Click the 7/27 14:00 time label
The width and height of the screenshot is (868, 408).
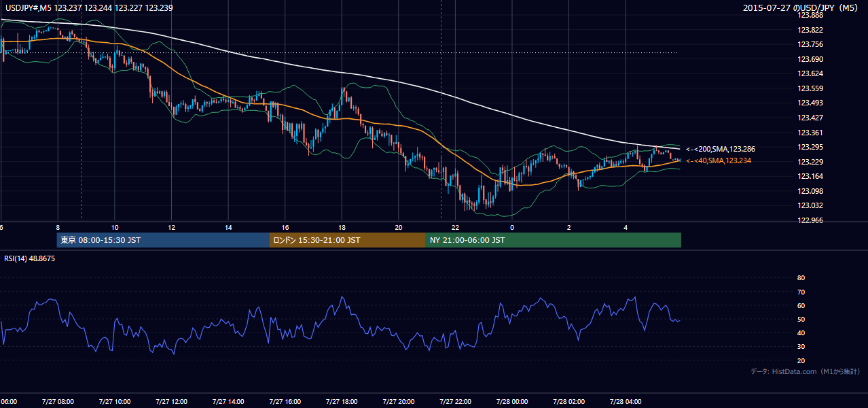coord(228,402)
